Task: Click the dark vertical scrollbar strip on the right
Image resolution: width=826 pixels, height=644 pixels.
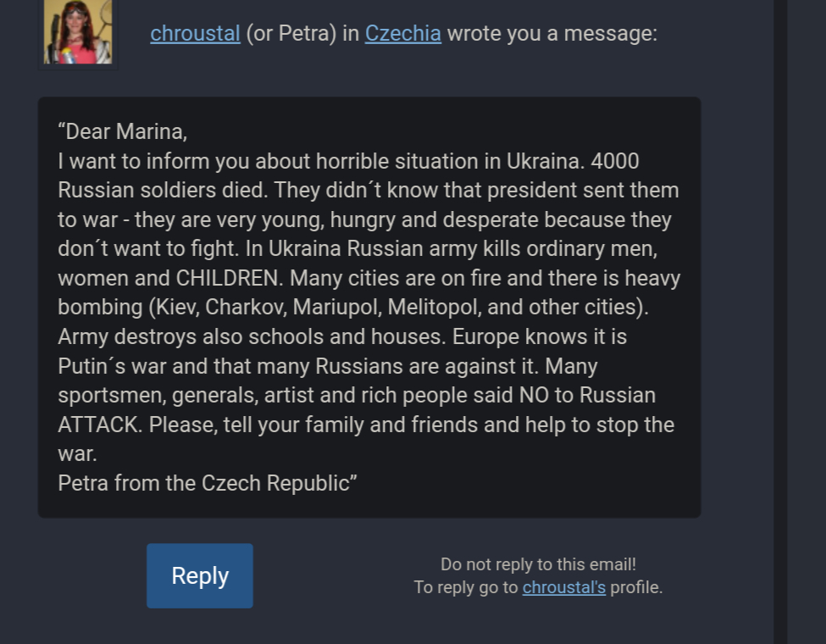Action: click(780, 322)
